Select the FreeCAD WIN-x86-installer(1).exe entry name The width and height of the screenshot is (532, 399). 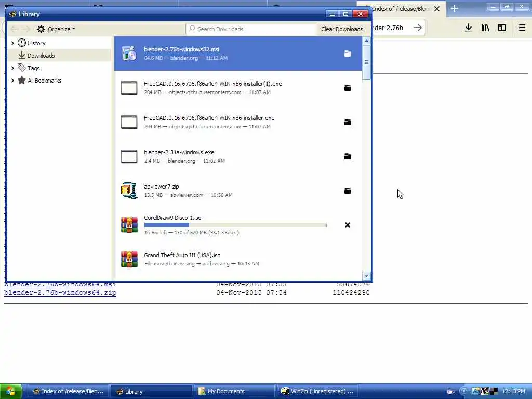(212, 84)
